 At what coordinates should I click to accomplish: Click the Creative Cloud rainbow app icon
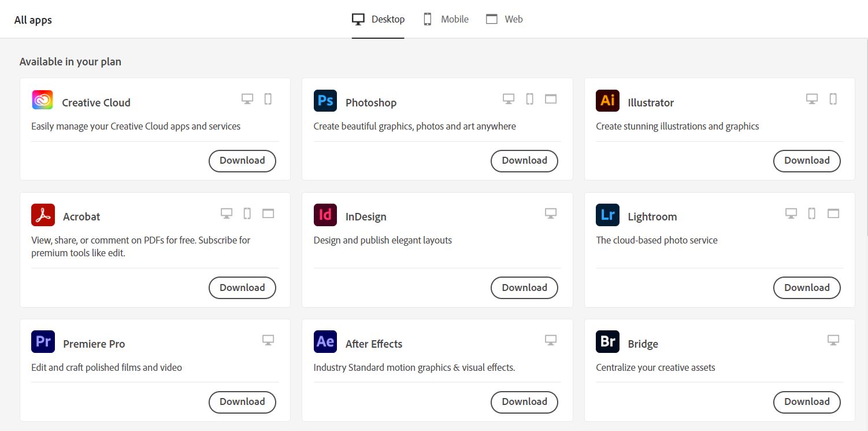(x=42, y=101)
